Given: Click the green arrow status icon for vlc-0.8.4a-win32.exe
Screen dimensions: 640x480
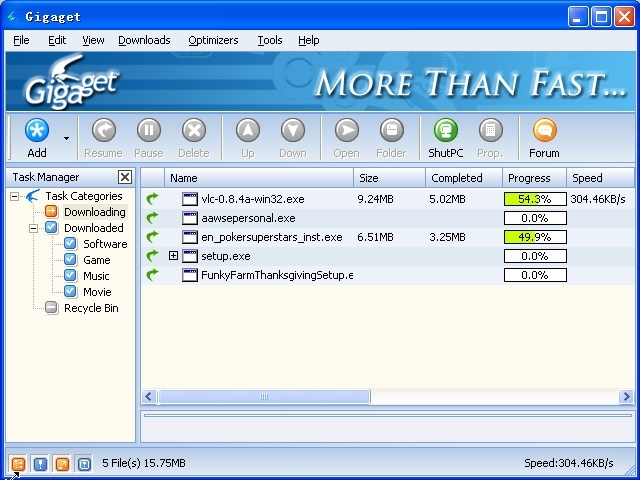Looking at the screenshot, I should pyautogui.click(x=152, y=199).
